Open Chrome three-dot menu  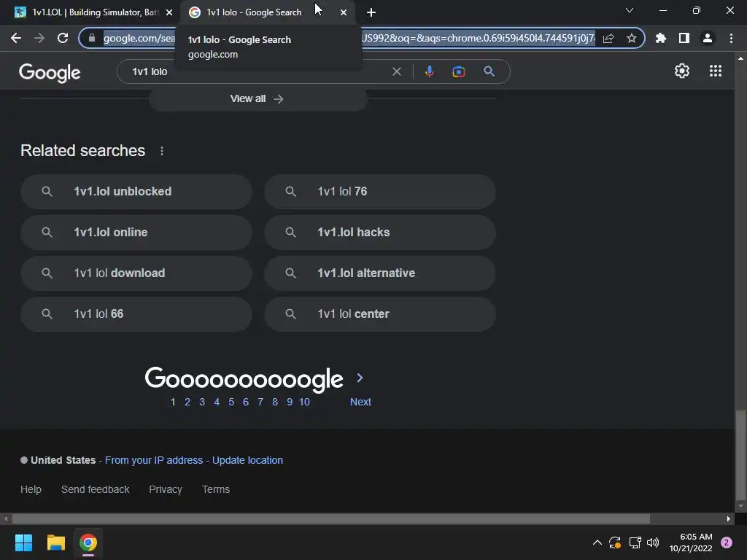pos(731,38)
